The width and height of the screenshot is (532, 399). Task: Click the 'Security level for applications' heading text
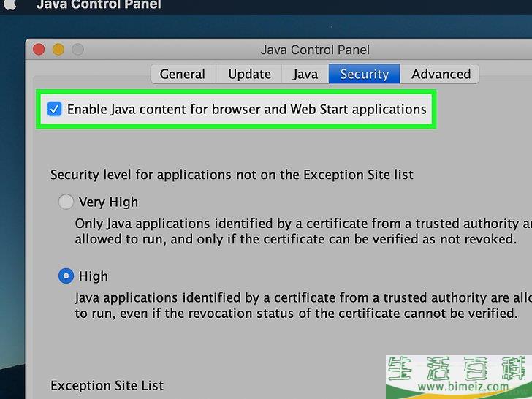point(232,175)
